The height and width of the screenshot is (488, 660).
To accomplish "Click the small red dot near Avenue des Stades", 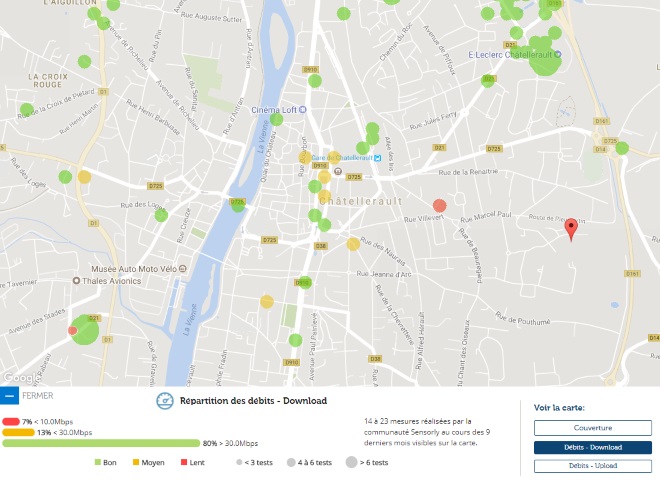I will coord(72,331).
